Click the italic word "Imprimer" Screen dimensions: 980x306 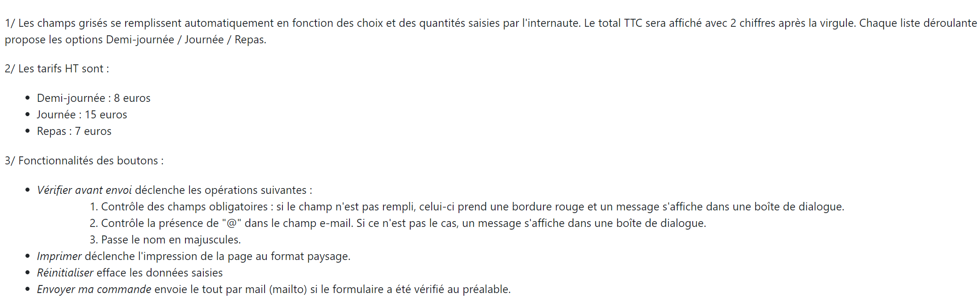click(59, 256)
